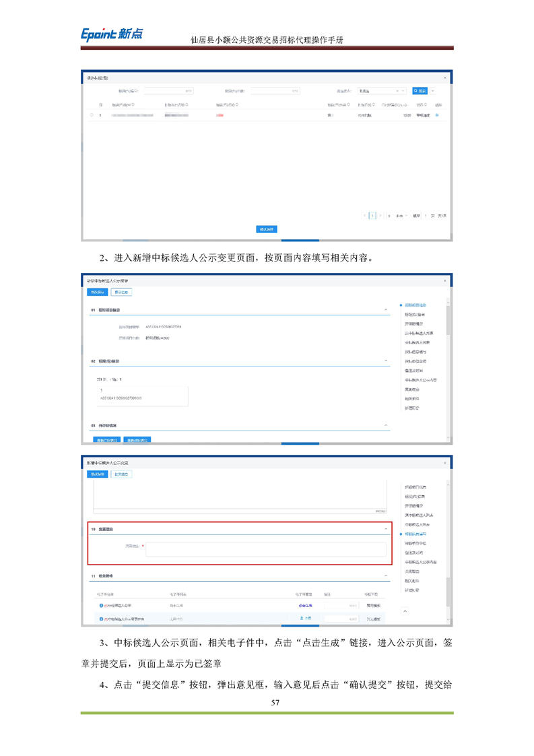Go to the highlighted navigation item in bottom dialog
This screenshot has width=534, height=756.
pos(415,534)
